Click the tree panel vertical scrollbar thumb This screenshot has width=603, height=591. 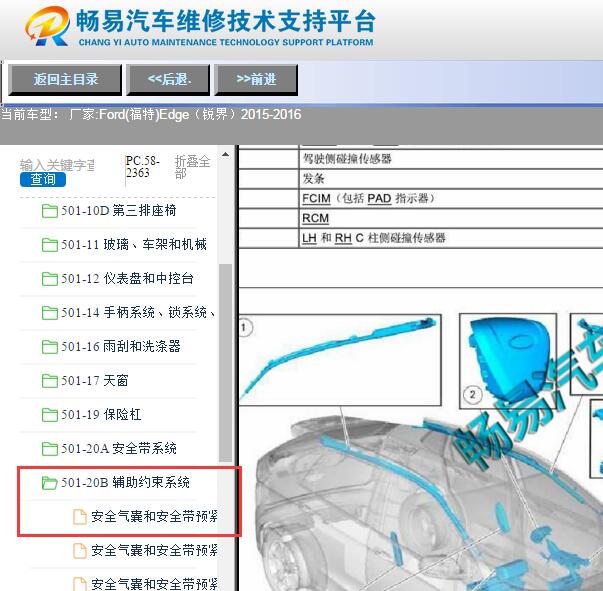(225, 363)
